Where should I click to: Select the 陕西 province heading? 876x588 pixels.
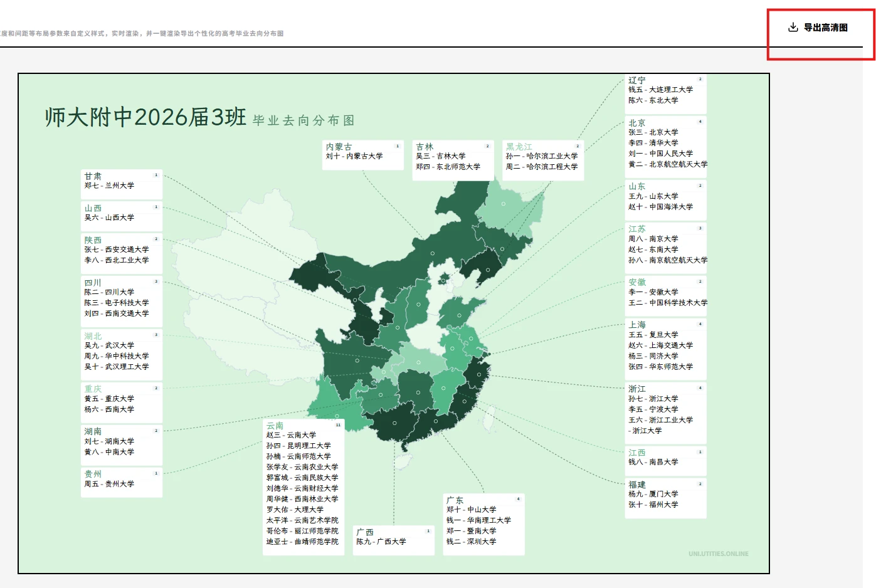click(x=93, y=240)
